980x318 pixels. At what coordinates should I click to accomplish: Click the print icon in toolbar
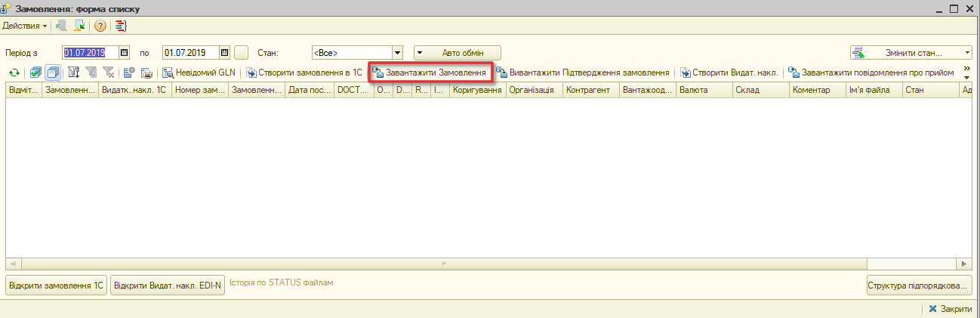(146, 73)
